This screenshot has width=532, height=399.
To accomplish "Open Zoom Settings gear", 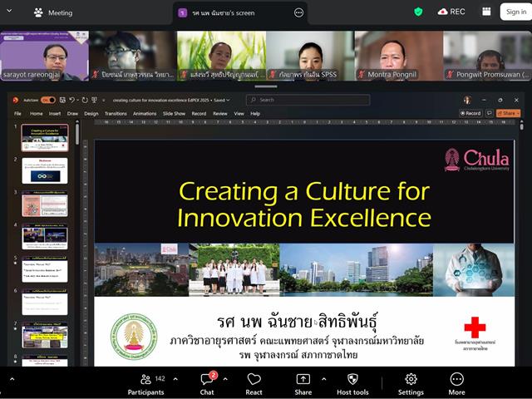I will [x=411, y=385].
